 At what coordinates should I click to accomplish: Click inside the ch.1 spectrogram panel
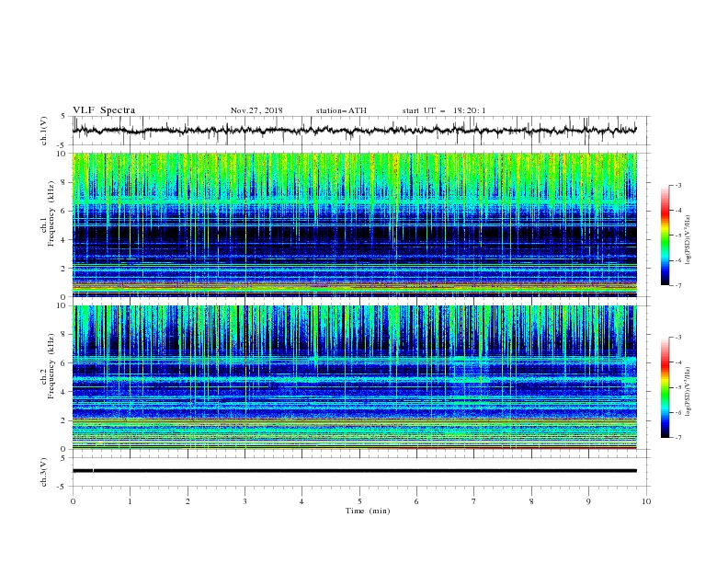pyautogui.click(x=355, y=224)
